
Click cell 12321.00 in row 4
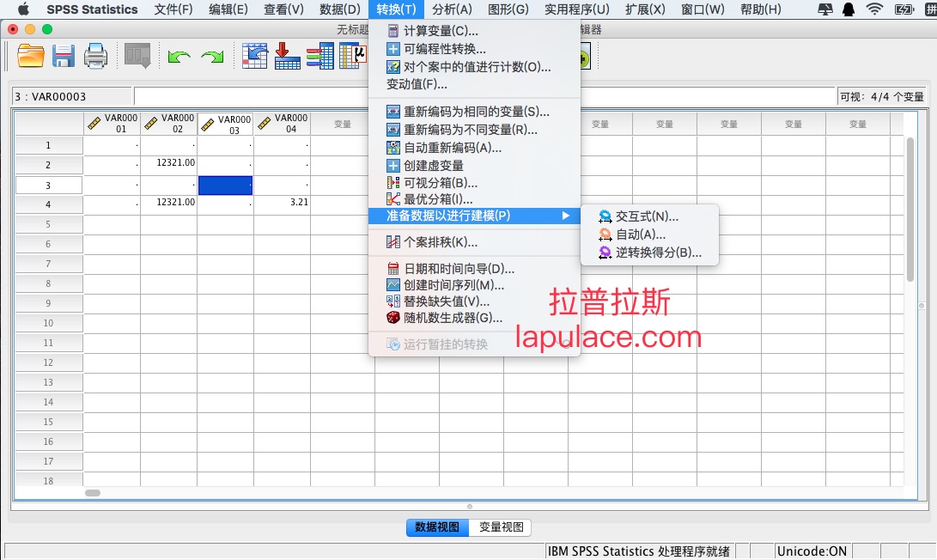(169, 204)
